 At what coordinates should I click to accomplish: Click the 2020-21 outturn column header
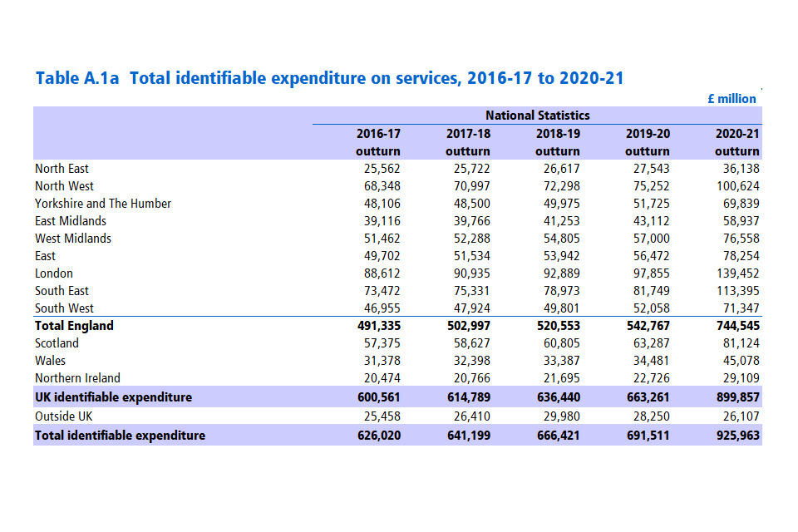(736, 142)
